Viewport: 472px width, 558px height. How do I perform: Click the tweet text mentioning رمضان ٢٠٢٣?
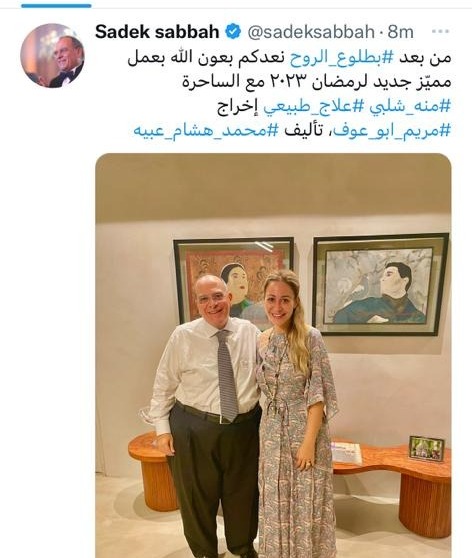coord(317,82)
